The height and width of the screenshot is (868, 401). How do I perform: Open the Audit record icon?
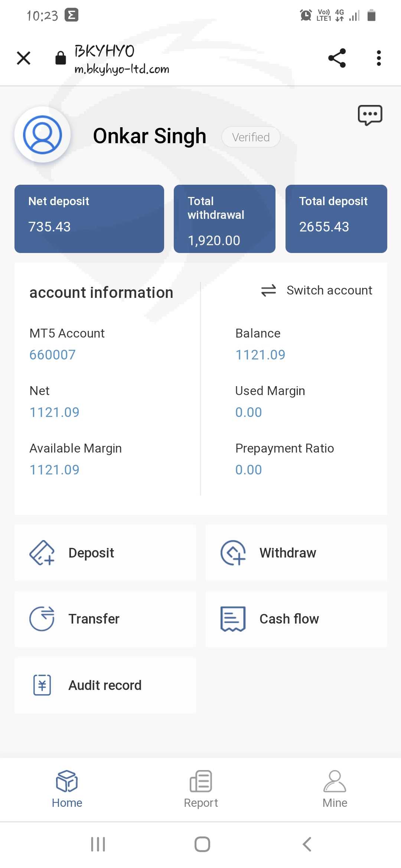pos(42,685)
